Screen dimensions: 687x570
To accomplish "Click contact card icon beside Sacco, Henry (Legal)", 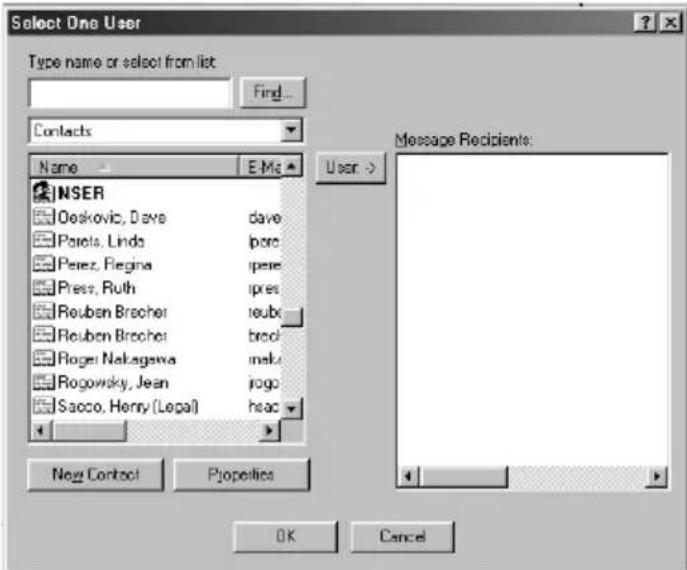I will 44,406.
